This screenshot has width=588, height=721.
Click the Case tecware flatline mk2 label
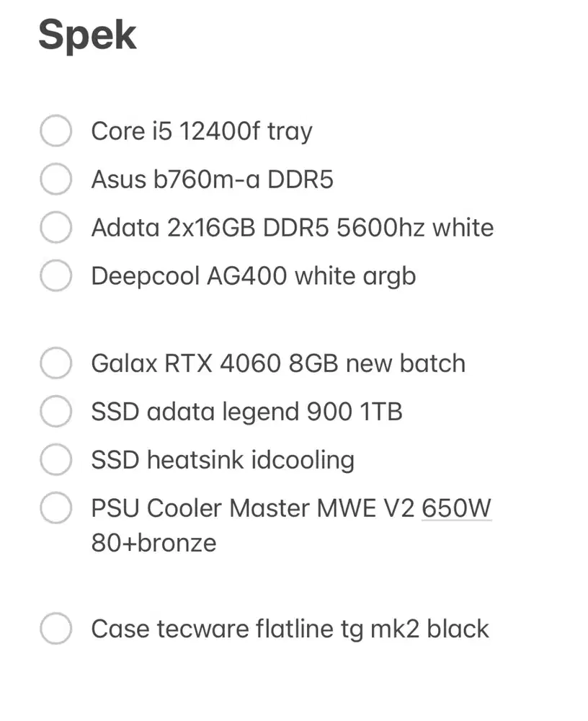click(290, 629)
